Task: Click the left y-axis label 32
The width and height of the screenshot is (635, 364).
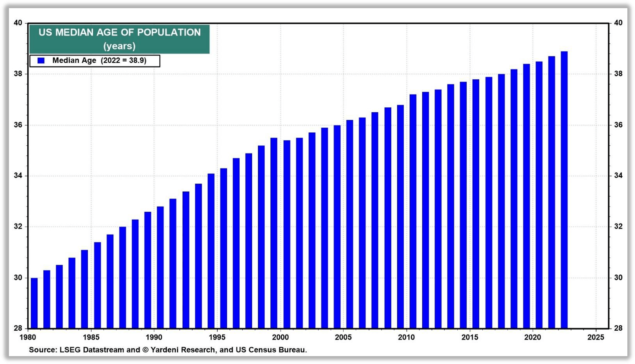Action: point(18,226)
